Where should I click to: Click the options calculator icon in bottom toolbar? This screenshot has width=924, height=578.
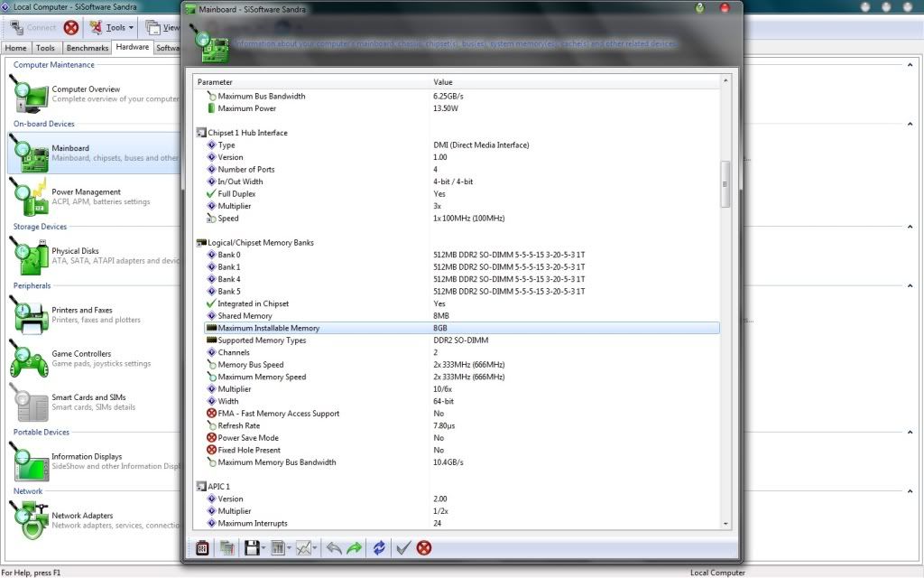202,548
